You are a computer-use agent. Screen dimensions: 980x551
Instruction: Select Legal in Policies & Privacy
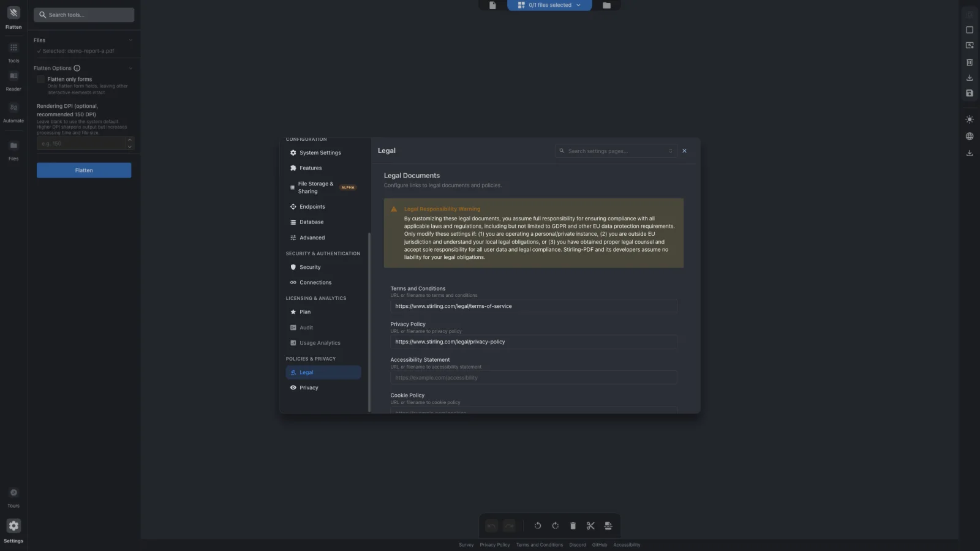323,372
